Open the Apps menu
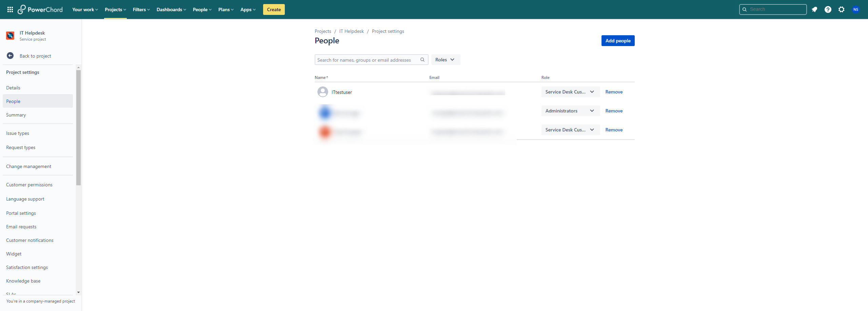The width and height of the screenshot is (868, 311). point(248,9)
